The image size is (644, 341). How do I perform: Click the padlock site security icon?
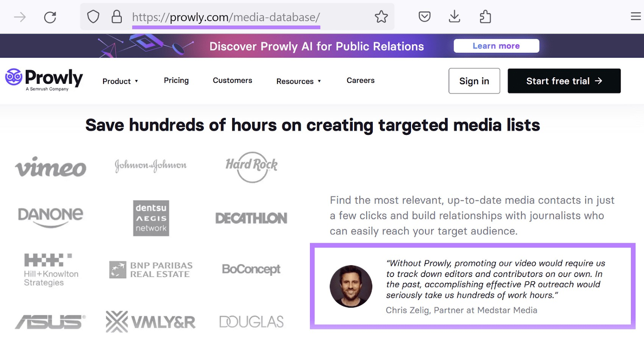117,17
